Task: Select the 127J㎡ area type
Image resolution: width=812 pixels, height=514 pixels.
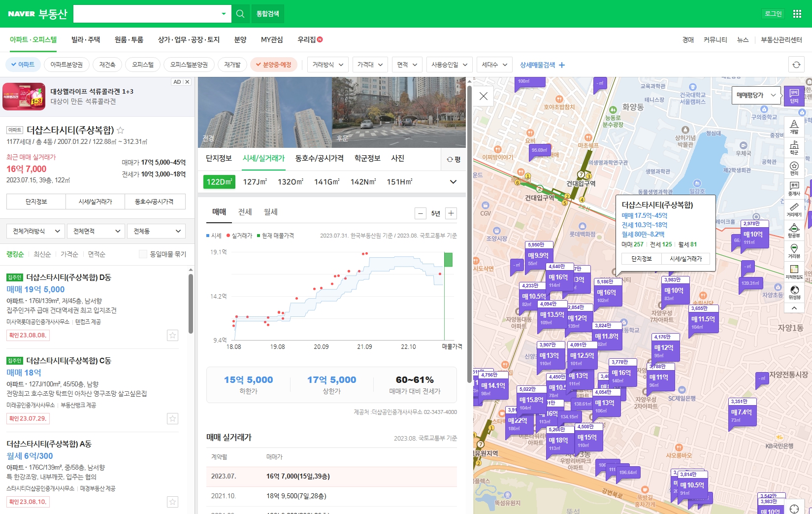Action: pos(255,182)
